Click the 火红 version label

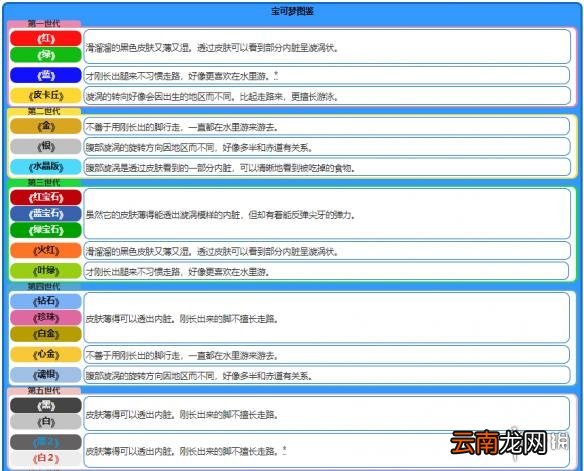[46, 250]
